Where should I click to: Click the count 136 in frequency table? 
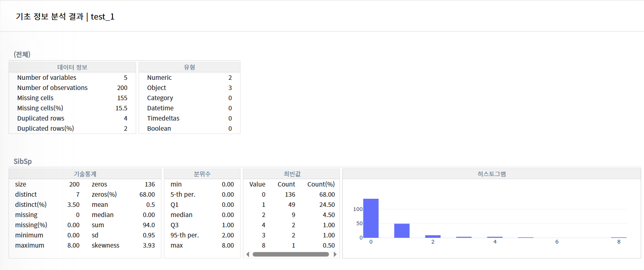click(290, 194)
